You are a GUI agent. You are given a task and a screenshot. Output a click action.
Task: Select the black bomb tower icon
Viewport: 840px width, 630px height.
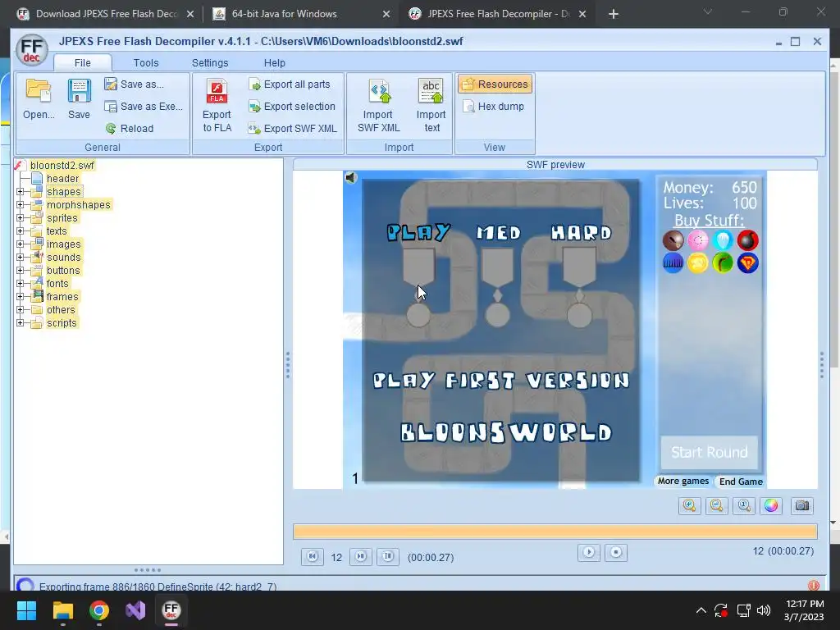pyautogui.click(x=748, y=240)
